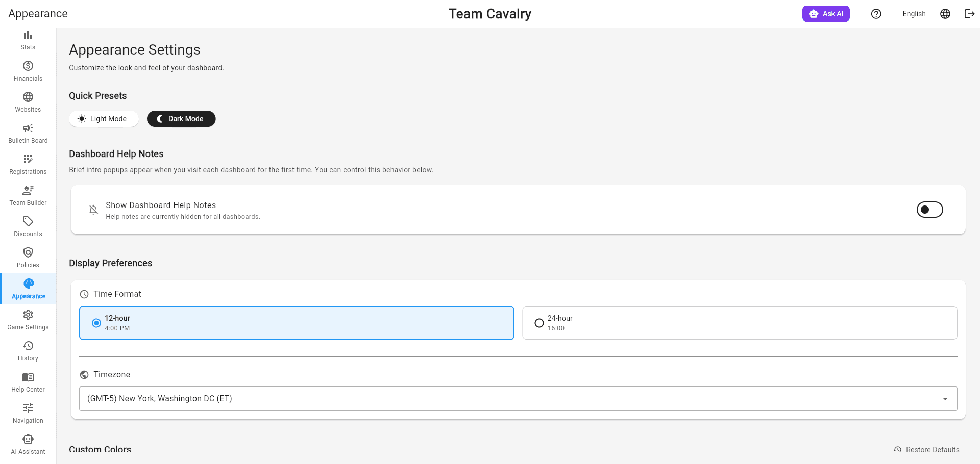This screenshot has width=980, height=464.
Task: Open the Timezone dropdown
Action: point(518,399)
